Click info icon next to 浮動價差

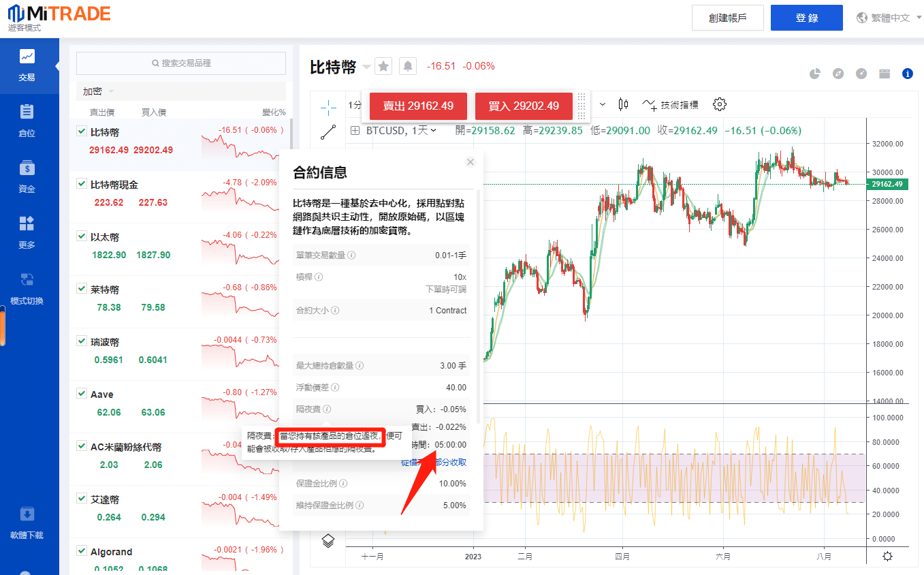tap(335, 388)
